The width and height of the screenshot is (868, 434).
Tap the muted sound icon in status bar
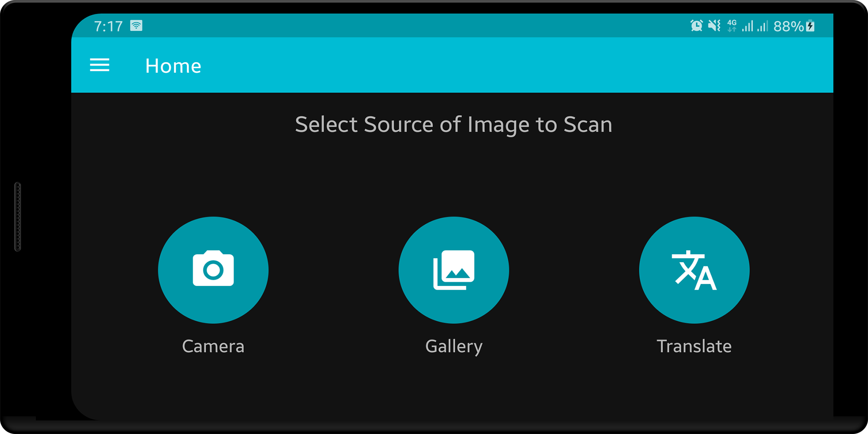pyautogui.click(x=714, y=26)
